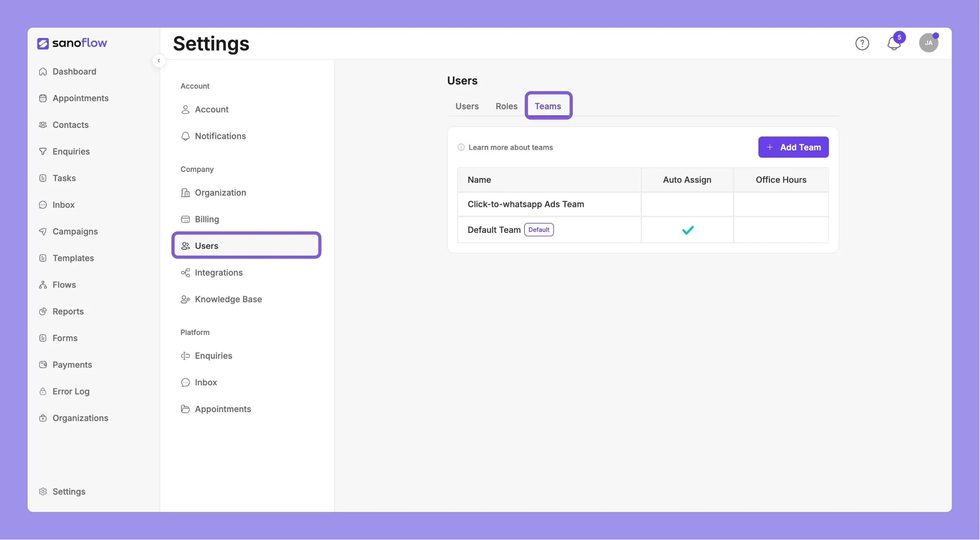Screen dimensions: 980x540
Task: Click the Error Log lock icon
Action: point(43,391)
